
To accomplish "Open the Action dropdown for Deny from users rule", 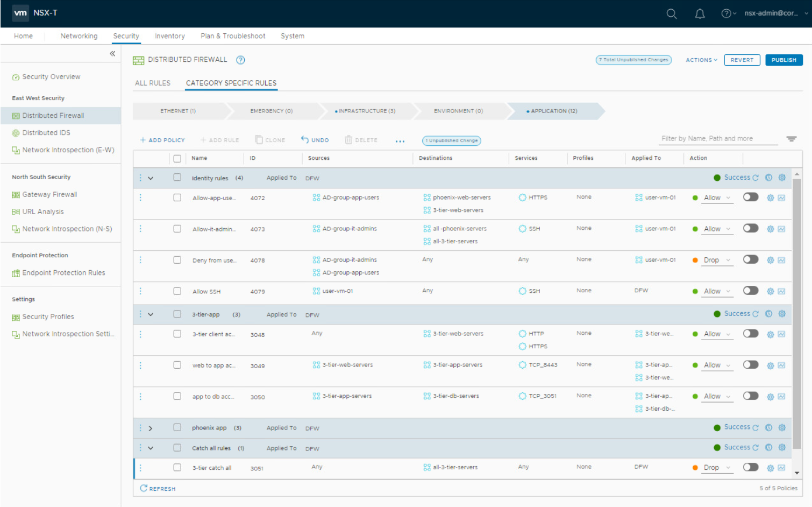I will click(717, 260).
